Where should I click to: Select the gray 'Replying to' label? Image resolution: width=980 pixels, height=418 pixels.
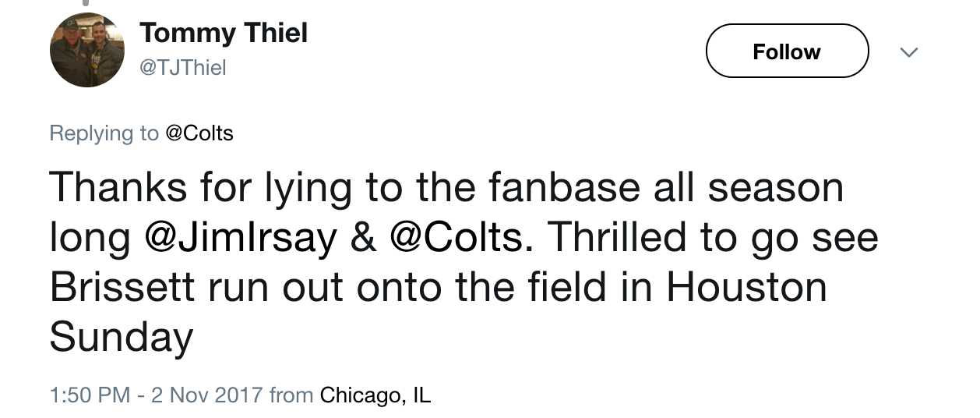click(x=104, y=133)
